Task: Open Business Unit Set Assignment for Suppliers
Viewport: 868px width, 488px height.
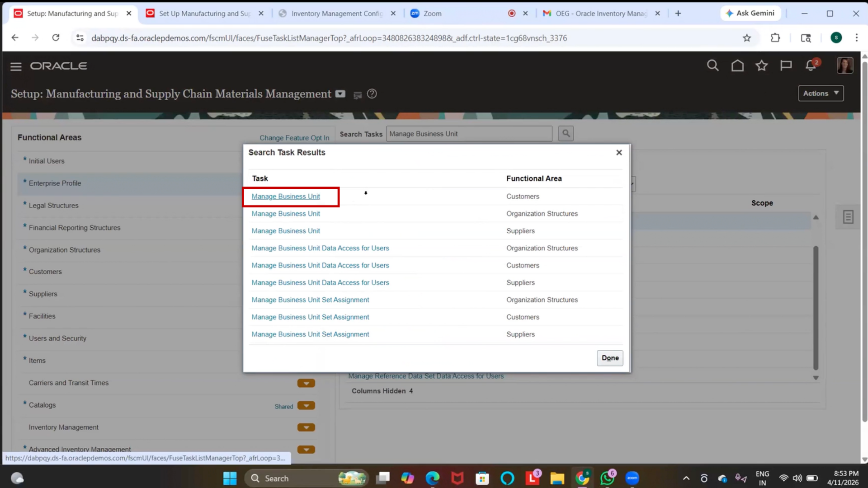Action: [310, 334]
